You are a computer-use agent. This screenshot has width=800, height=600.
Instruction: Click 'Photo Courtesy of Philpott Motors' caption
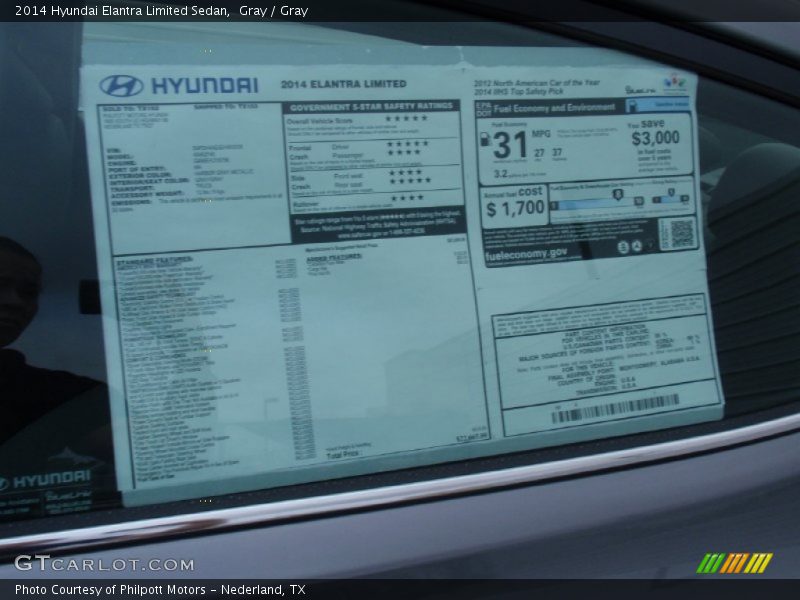pyautogui.click(x=110, y=590)
